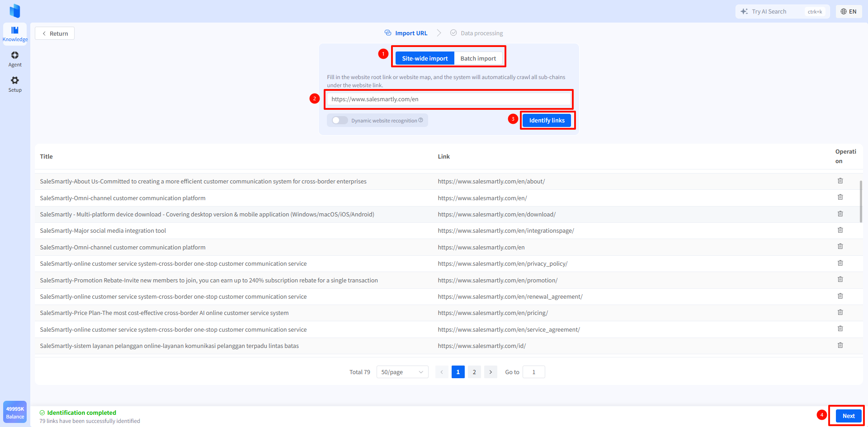Go to page 2 of results
Image resolution: width=868 pixels, height=427 pixels.
pos(474,372)
